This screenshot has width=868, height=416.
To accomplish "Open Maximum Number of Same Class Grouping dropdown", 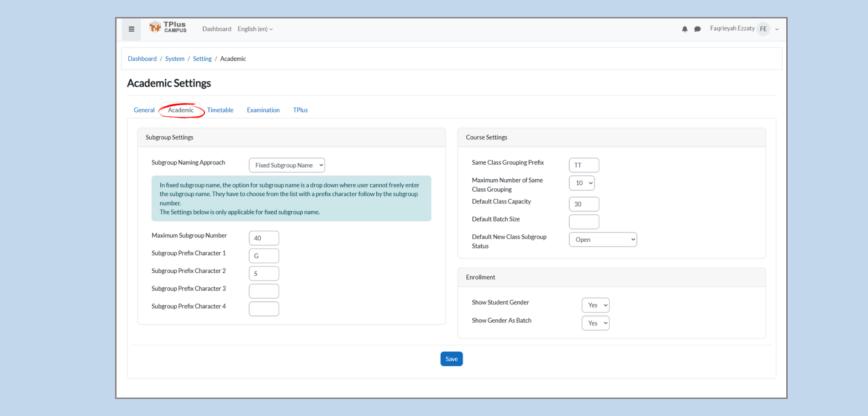I will pyautogui.click(x=582, y=183).
